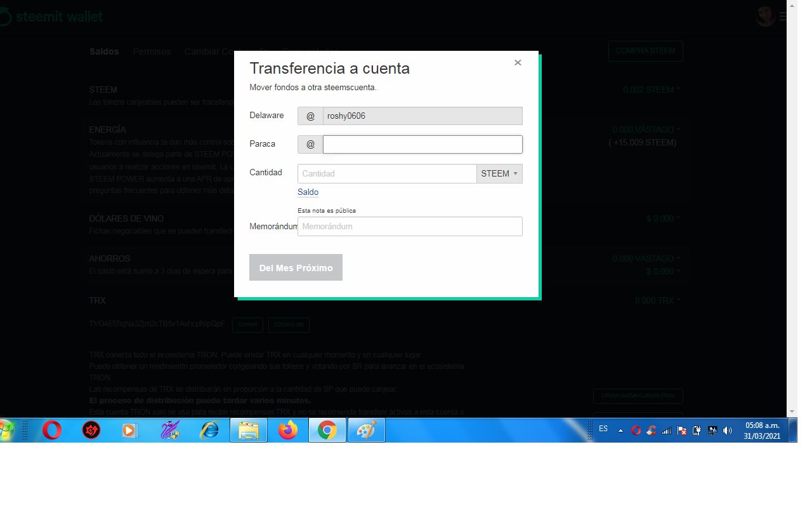Click the Paraca recipient account field
The image size is (812, 508).
pyautogui.click(x=422, y=145)
